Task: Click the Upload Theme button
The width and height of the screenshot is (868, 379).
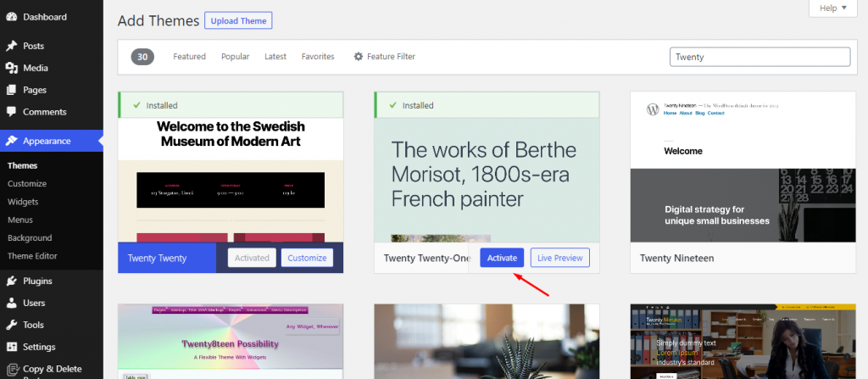Action: tap(238, 21)
